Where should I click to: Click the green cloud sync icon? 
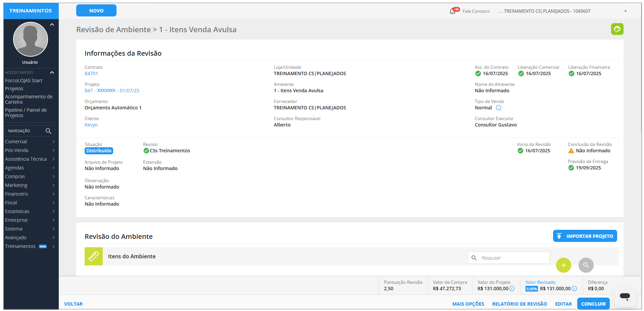[x=617, y=29]
